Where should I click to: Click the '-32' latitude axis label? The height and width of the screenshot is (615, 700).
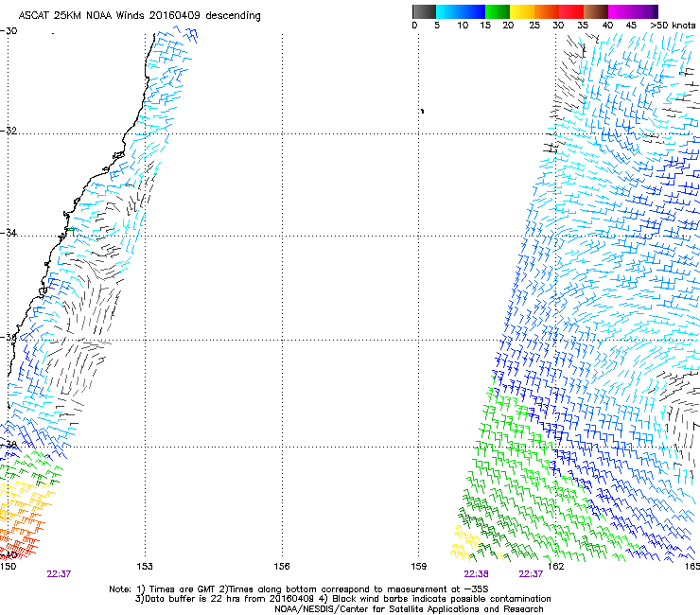pos(9,131)
